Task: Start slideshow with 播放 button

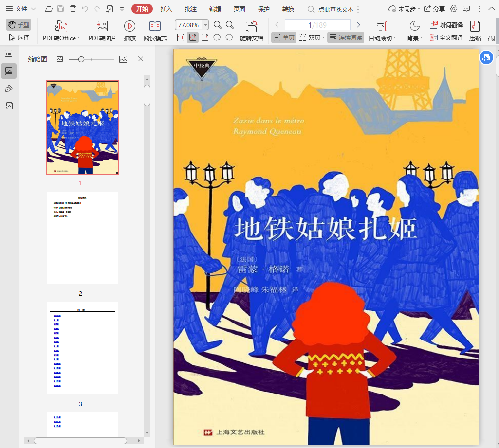Action: 130,31
